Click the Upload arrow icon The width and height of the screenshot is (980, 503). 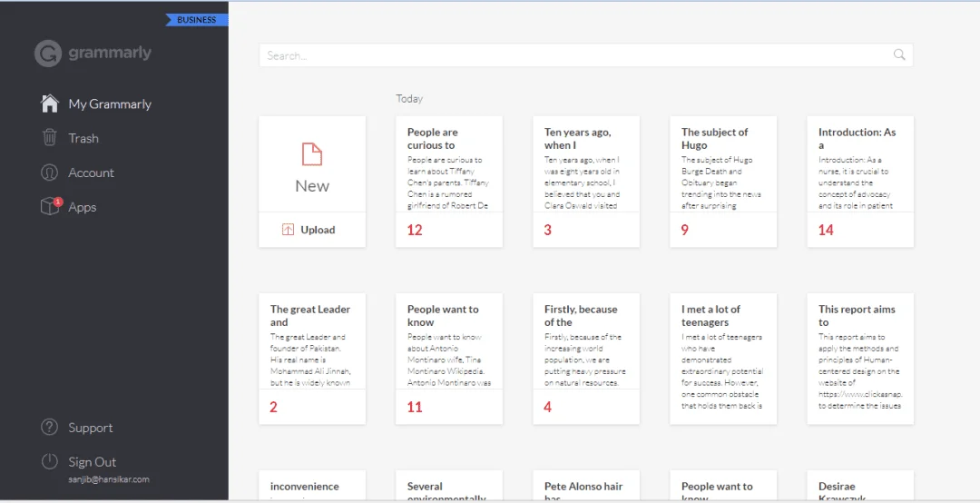288,230
